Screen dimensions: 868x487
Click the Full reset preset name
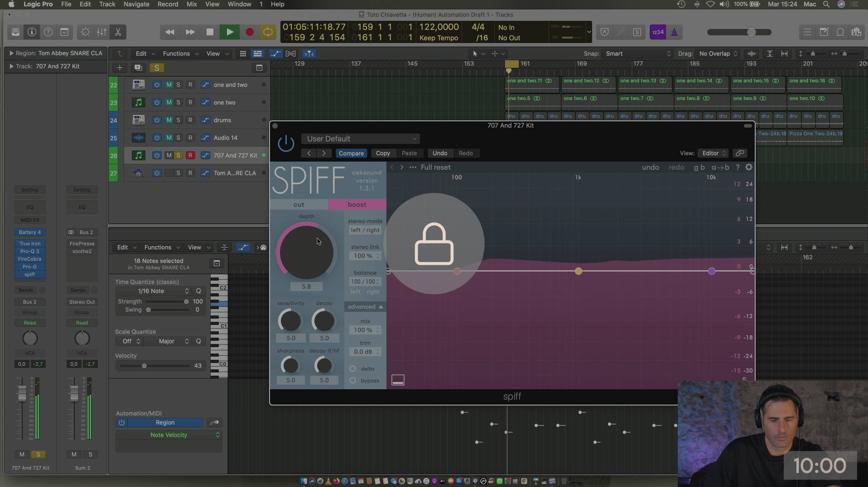click(435, 167)
